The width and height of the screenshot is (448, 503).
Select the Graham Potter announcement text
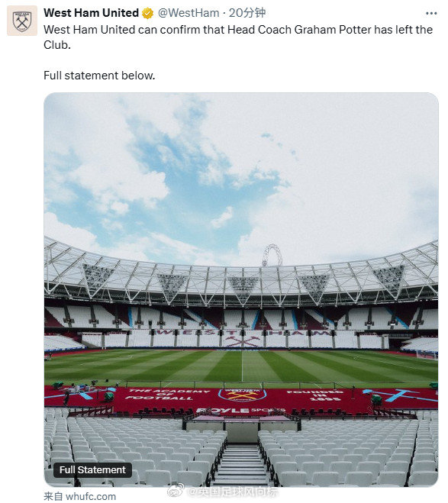238,37
